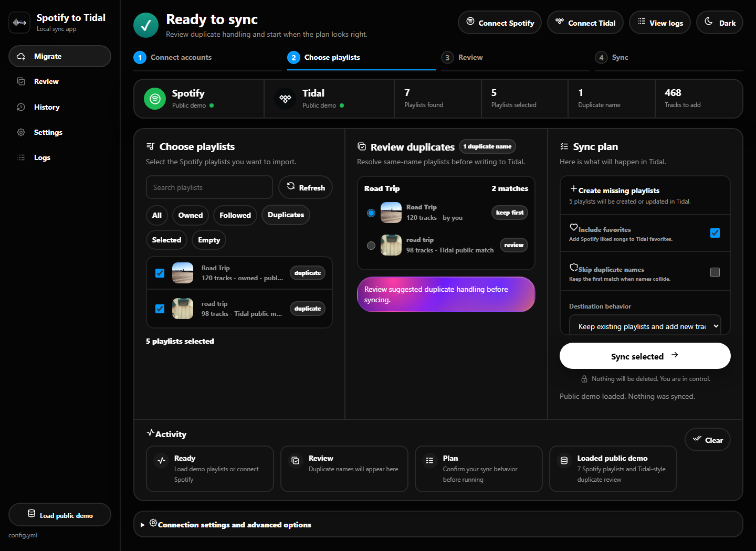756x551 pixels.
Task: Uncheck the road trip 98 tracks checkbox
Action: [x=160, y=309]
